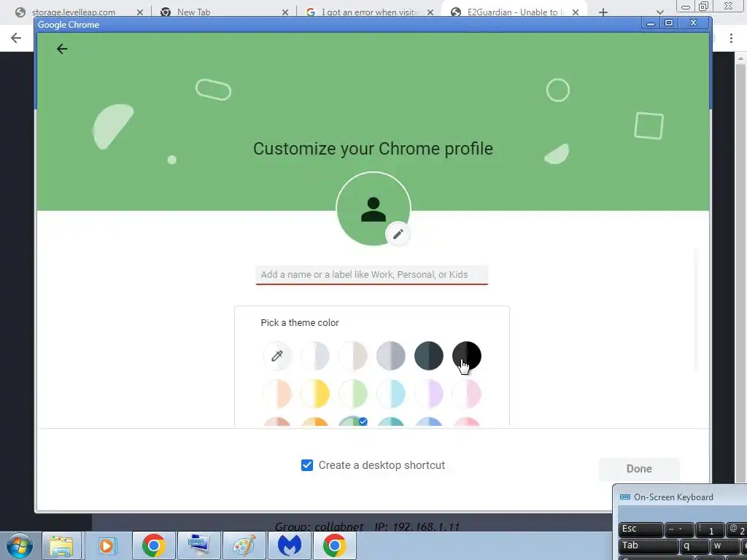Open the second Chrome taskbar icon

click(x=334, y=545)
